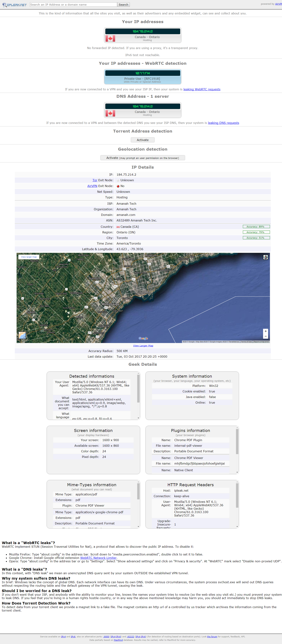Image resolution: width=282 pixels, height=644 pixels.
Task: Activate Torrent Address detection
Action: [143, 140]
